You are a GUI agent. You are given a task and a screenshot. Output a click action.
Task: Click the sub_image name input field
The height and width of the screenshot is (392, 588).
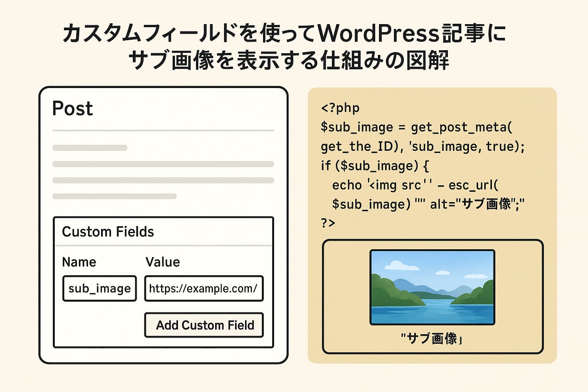(x=100, y=288)
